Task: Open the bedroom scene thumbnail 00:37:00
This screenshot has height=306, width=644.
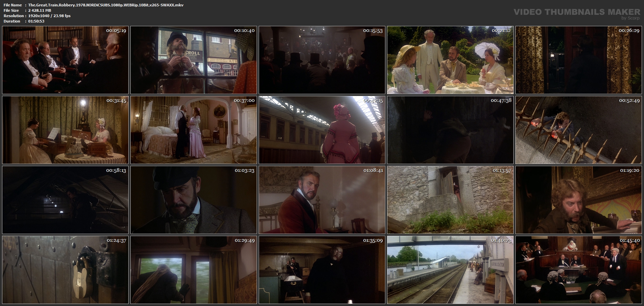Action: [x=194, y=130]
